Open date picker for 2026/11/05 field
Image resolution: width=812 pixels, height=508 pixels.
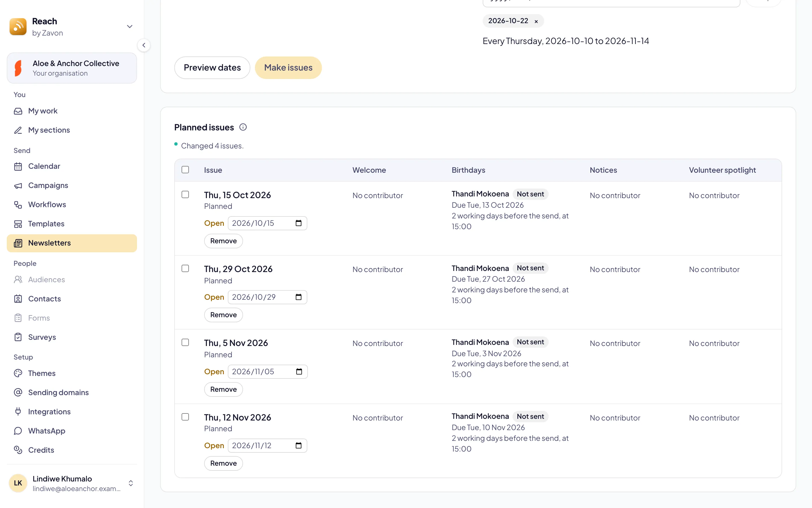point(299,372)
